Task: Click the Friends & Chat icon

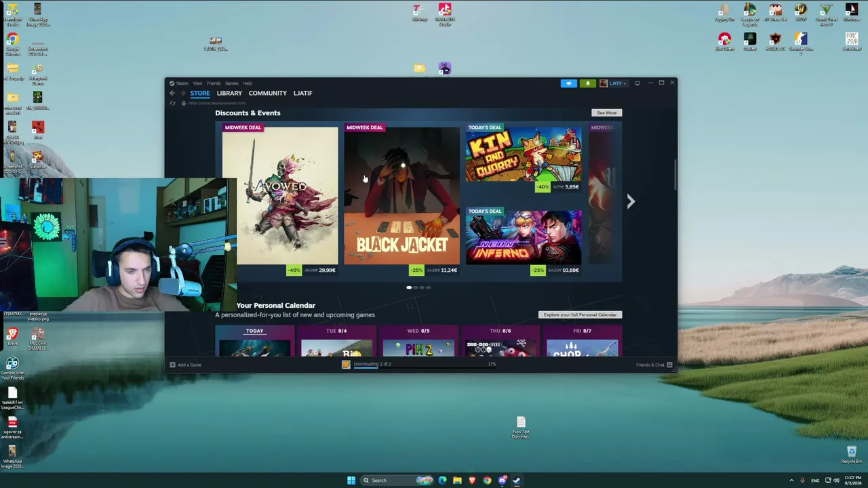Action: [x=669, y=365]
